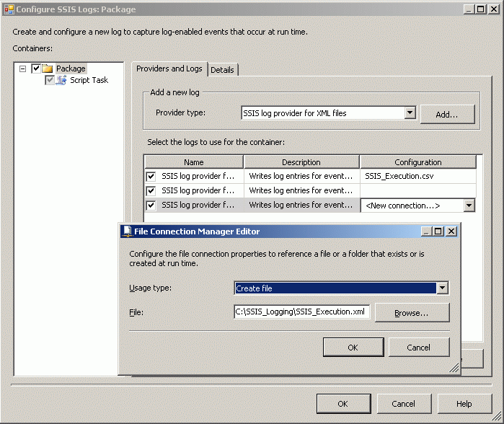The height and width of the screenshot is (424, 504).
Task: Uncheck the second SSIS log provider row
Action: (151, 191)
